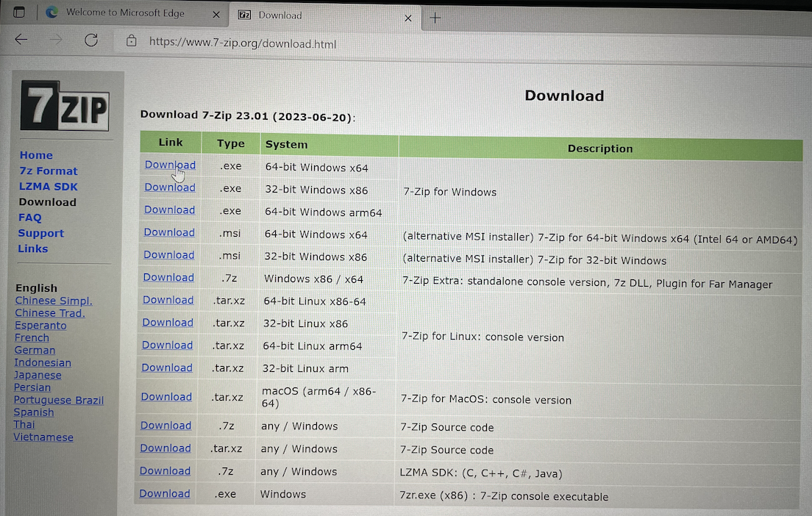
Task: Open the 7z Format sidebar link
Action: tap(48, 171)
